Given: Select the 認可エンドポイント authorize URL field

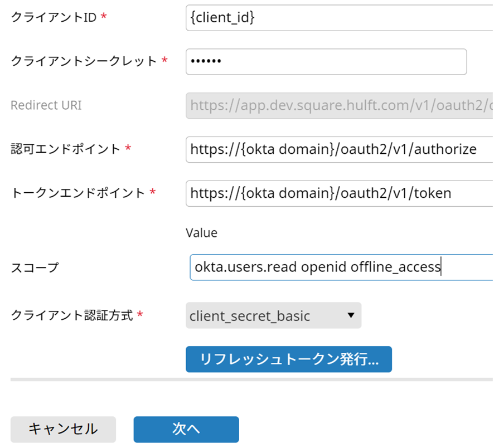Looking at the screenshot, I should (339, 149).
